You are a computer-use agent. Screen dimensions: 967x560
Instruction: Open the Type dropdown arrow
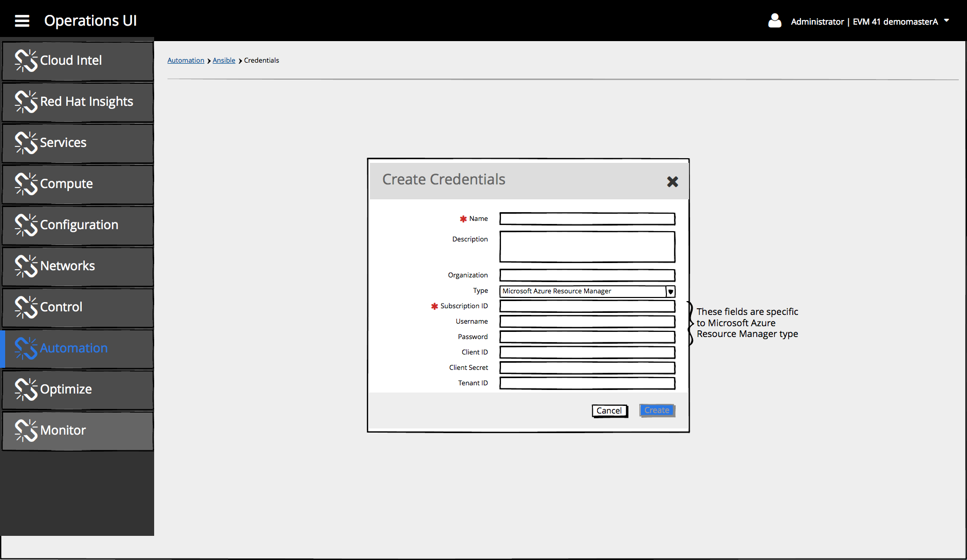671,291
